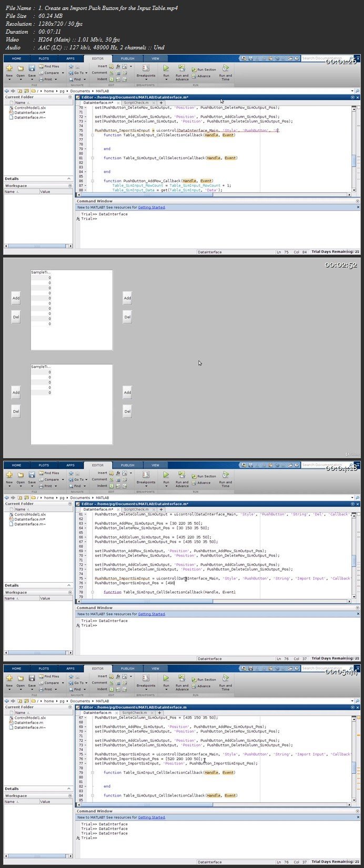The height and width of the screenshot is (868, 364).
Task: Expand the New dropdown arrow in the 00:01:26 frame
Action: 9,80
